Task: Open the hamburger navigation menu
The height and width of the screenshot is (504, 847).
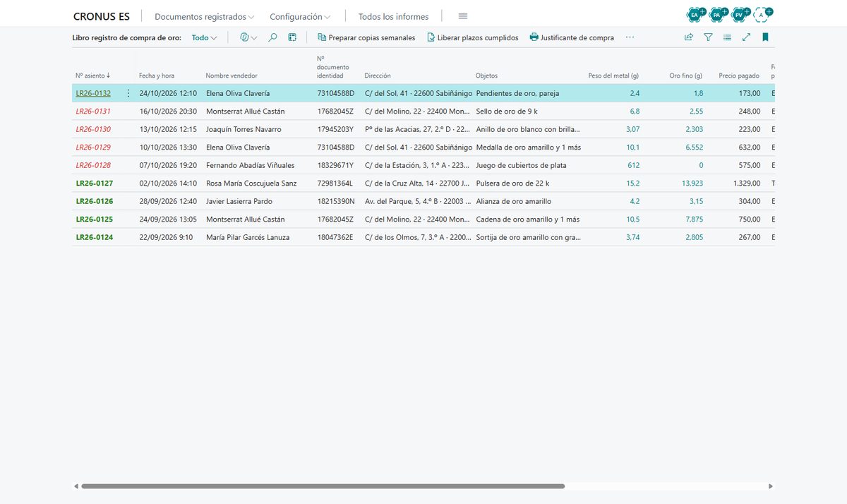Action: [463, 16]
